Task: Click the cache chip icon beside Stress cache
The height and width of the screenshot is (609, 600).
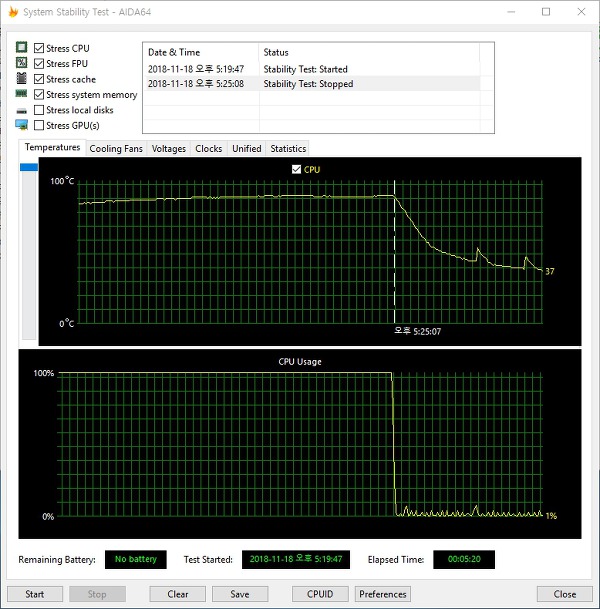Action: click(x=21, y=78)
